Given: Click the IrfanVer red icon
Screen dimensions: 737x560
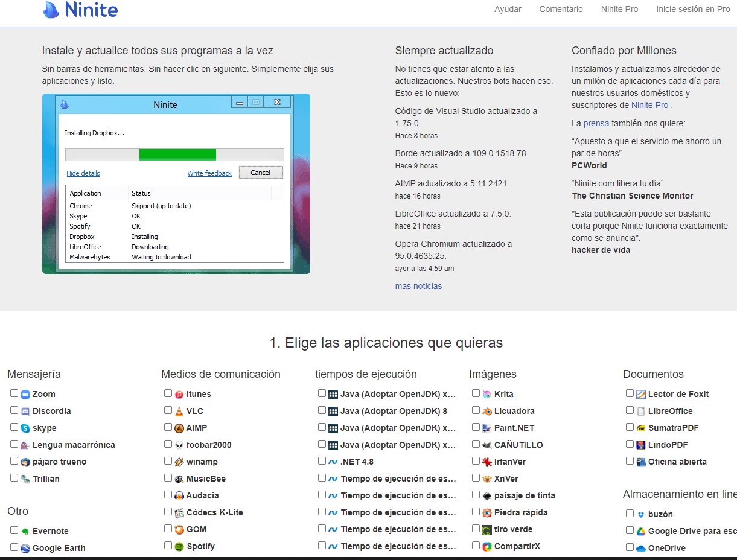Looking at the screenshot, I should (487, 462).
